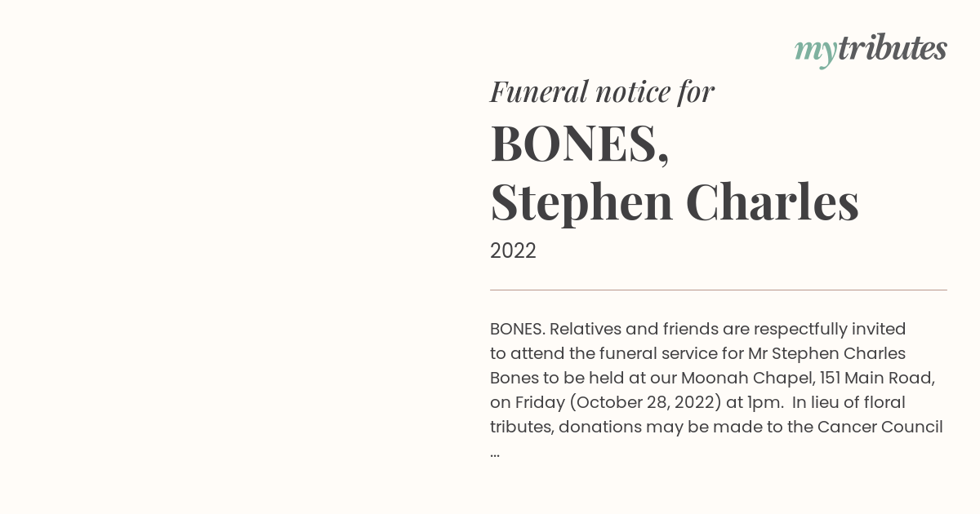The height and width of the screenshot is (514, 980).
Task: Click "Mr Stephen Charles" in the paragraph
Action: [826, 353]
